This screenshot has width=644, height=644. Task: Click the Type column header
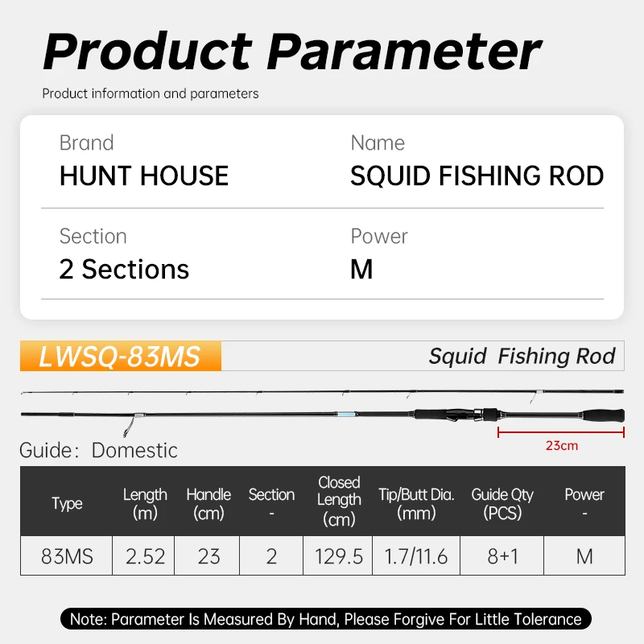click(x=67, y=503)
